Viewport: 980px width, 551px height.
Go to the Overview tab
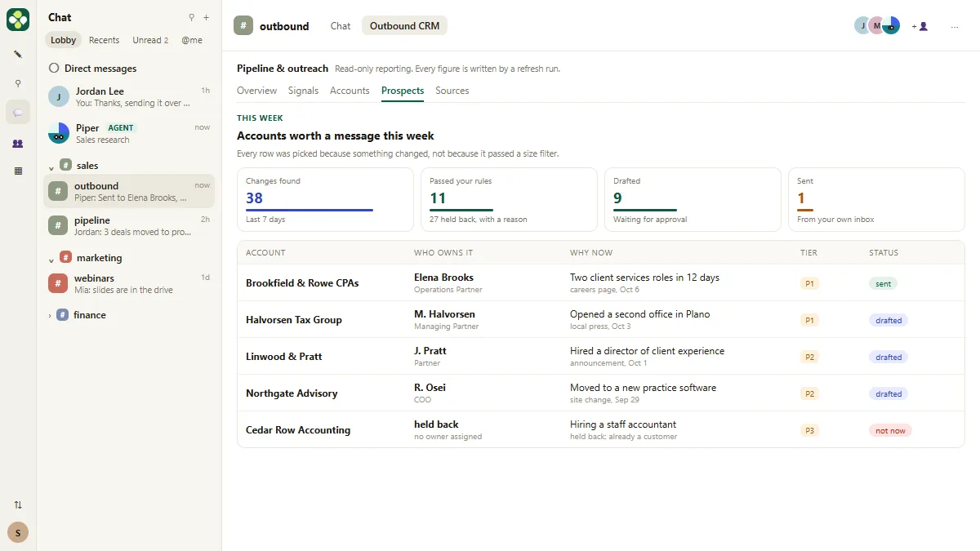click(x=256, y=91)
